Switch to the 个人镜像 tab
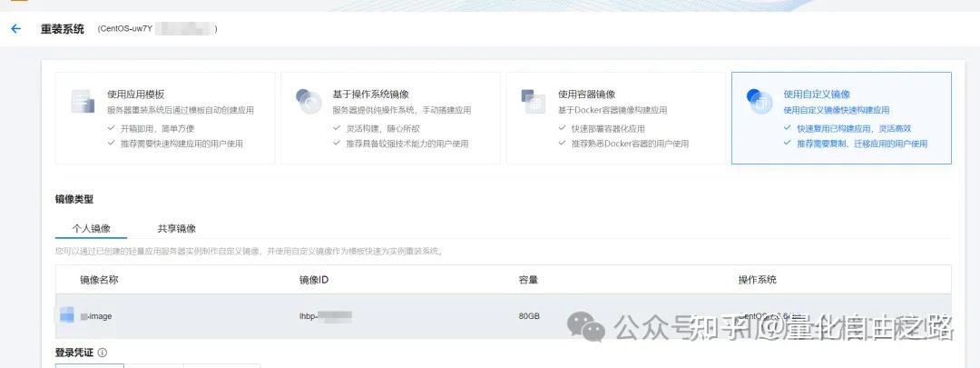Screen dimensions: 980x368 coord(92,228)
